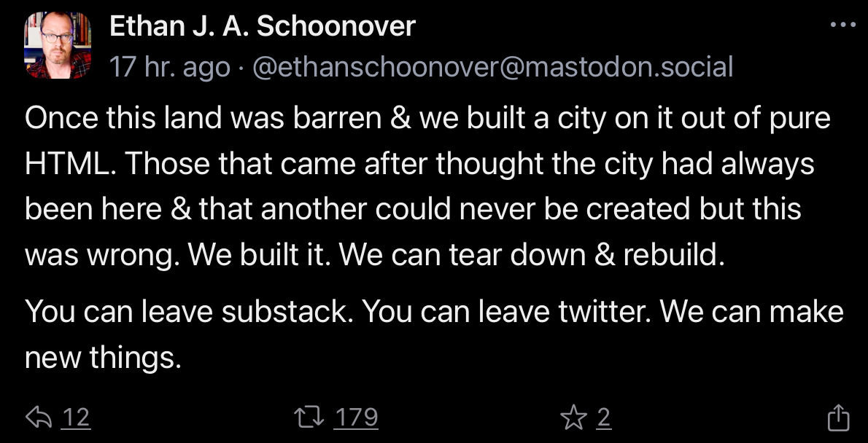Click the phrase 'new things.' in the post
868x443 pixels.
(x=103, y=357)
